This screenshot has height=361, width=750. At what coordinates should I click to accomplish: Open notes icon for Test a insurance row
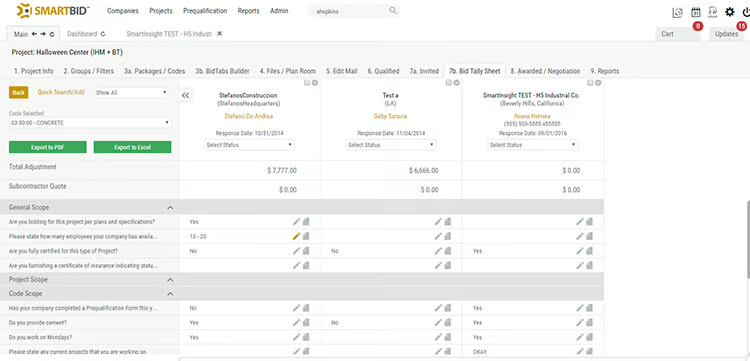point(448,265)
